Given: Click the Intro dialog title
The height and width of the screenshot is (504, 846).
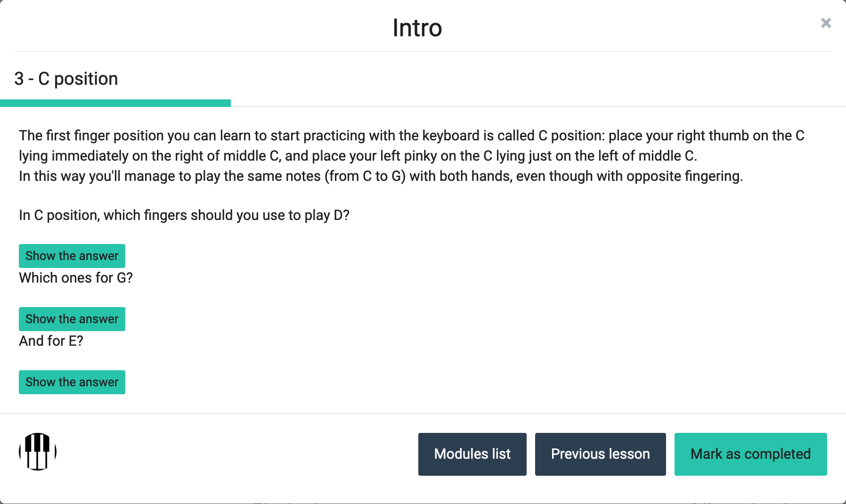Looking at the screenshot, I should 416,27.
